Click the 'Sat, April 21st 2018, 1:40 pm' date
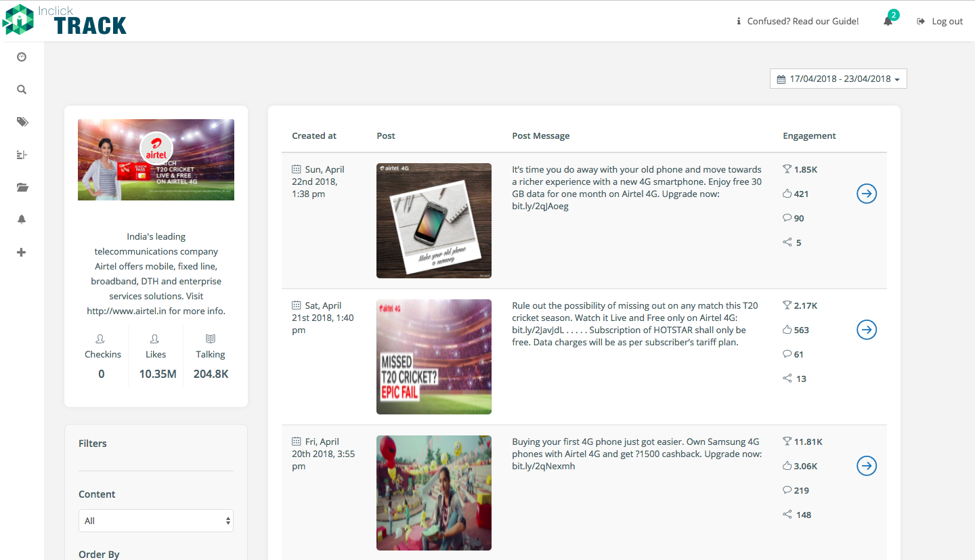 click(323, 318)
